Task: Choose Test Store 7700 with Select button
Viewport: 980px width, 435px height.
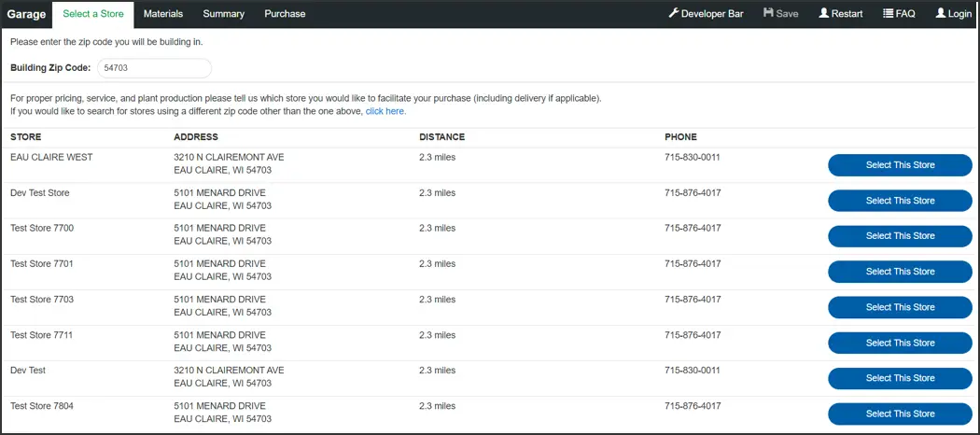Action: [900, 236]
